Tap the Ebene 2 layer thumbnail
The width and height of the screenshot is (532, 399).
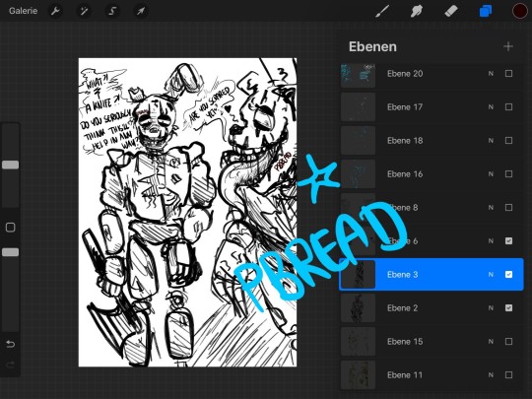click(x=358, y=308)
